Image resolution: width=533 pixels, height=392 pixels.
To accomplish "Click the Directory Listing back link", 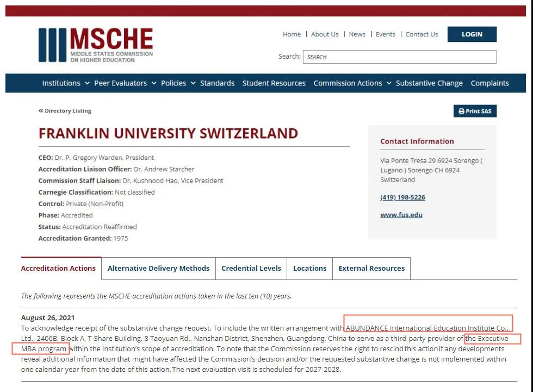I will click(65, 111).
